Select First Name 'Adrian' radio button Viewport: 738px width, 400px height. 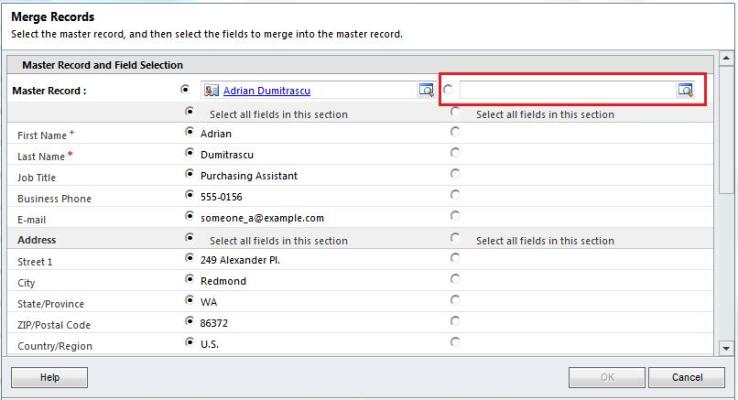189,132
